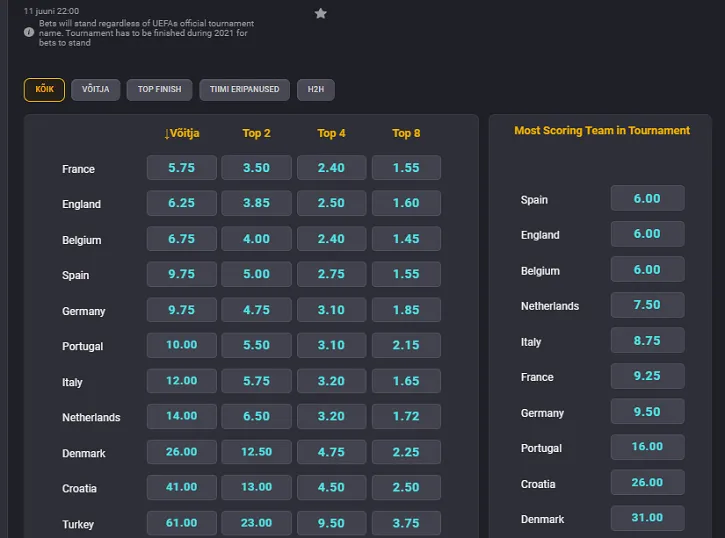This screenshot has height=538, width=725.
Task: Open the TOP FINISH tab
Action: click(x=160, y=90)
